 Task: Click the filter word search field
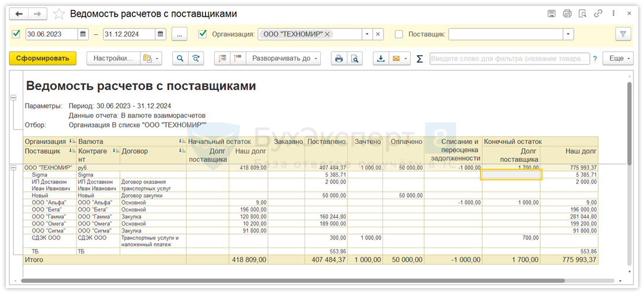tap(509, 59)
